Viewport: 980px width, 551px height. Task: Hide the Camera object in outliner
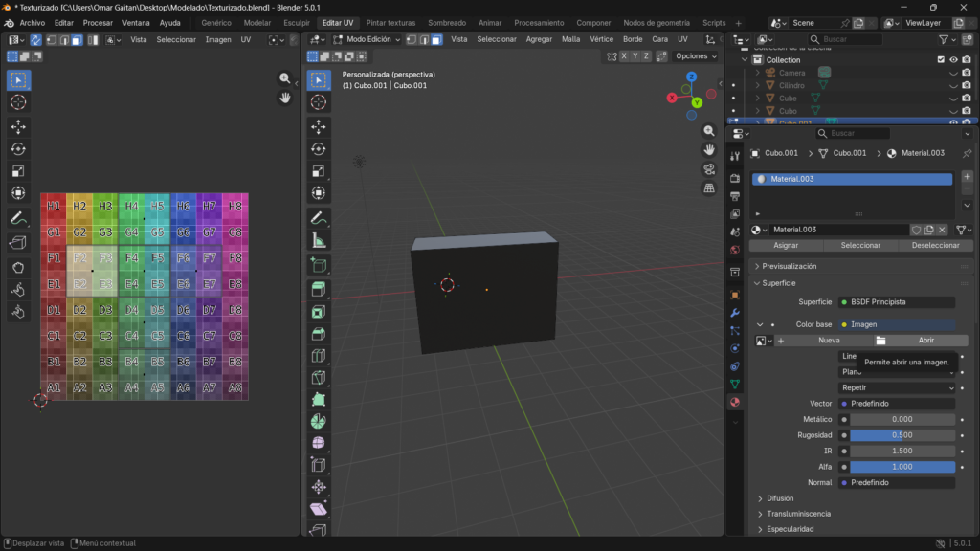pos(953,73)
